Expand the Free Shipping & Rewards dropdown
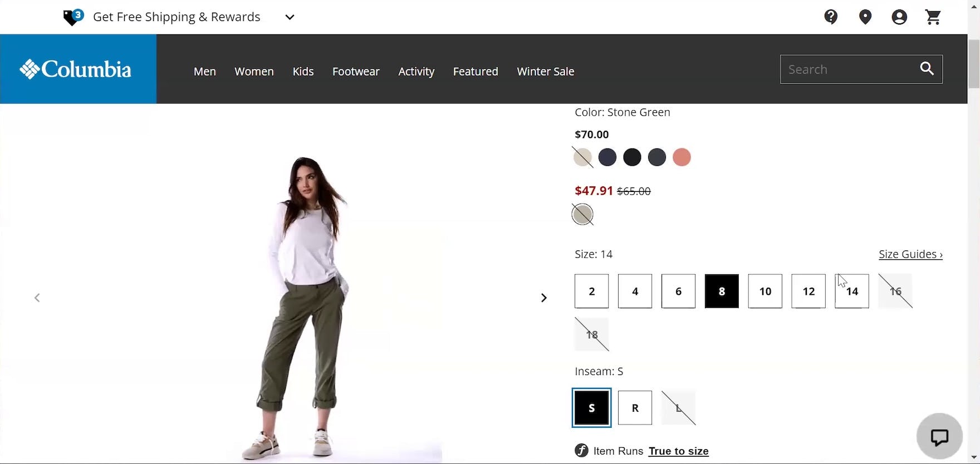The image size is (980, 464). pyautogui.click(x=290, y=17)
